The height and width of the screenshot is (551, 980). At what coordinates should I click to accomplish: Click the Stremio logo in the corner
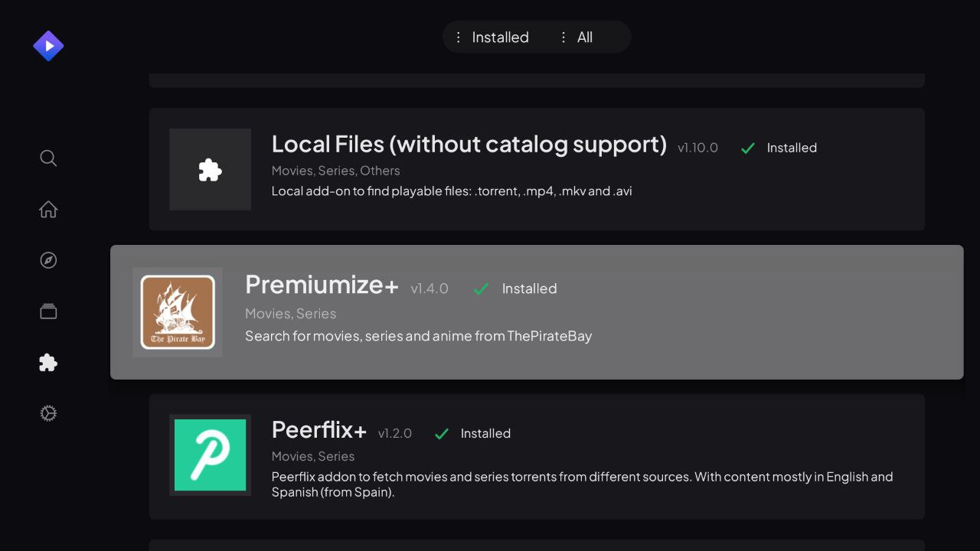click(48, 45)
